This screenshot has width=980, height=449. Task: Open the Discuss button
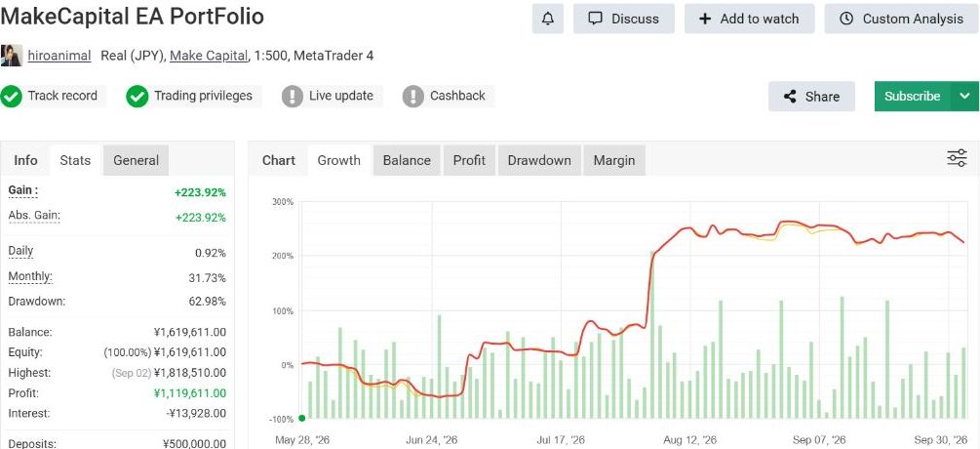click(x=624, y=19)
